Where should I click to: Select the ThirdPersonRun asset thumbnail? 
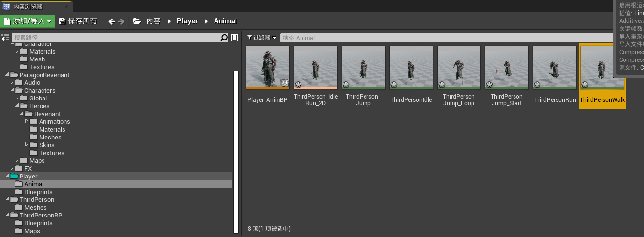555,67
